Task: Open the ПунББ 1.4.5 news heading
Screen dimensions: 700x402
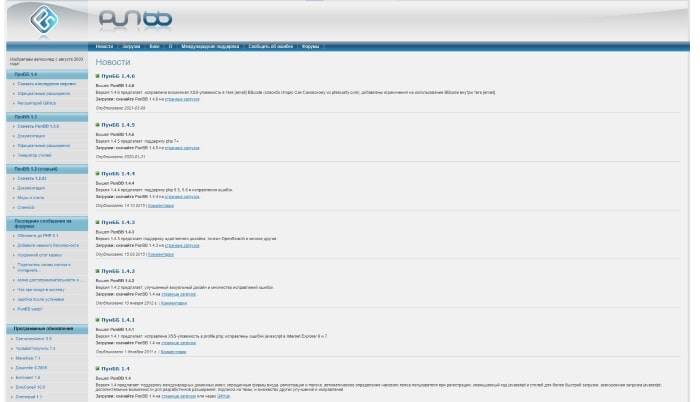Action: 118,125
